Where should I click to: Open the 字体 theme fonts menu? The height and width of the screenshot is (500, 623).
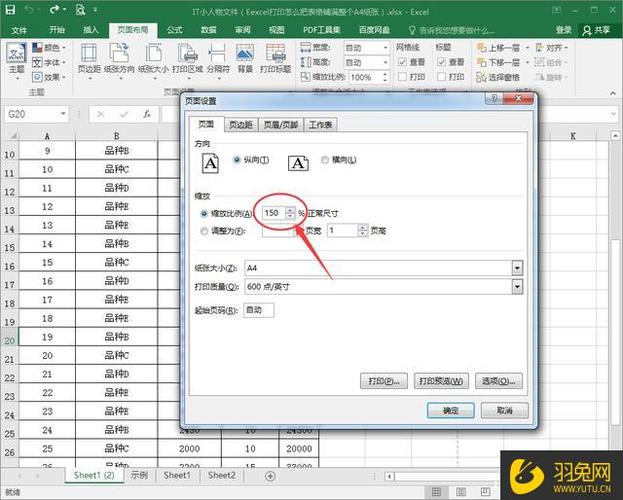coord(49,62)
